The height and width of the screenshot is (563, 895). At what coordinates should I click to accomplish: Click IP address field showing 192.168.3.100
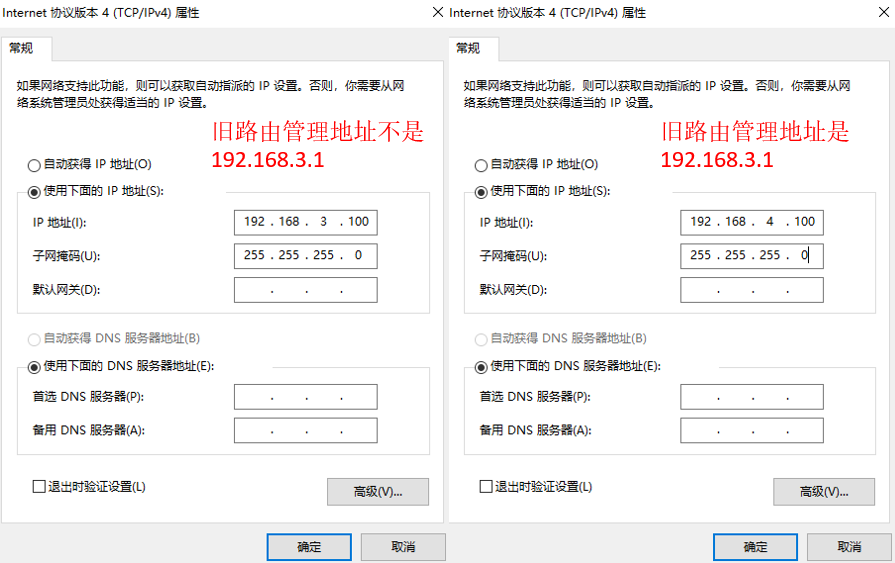305,222
